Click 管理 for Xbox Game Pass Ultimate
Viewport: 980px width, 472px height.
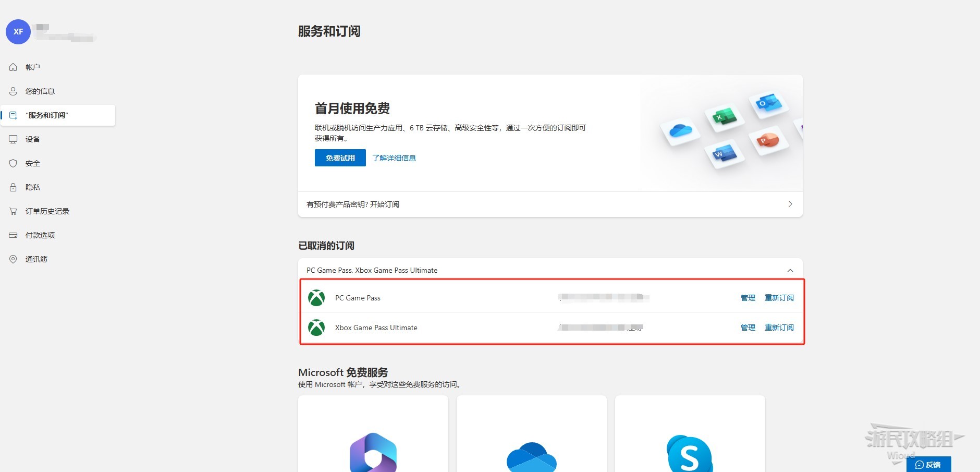pos(748,328)
